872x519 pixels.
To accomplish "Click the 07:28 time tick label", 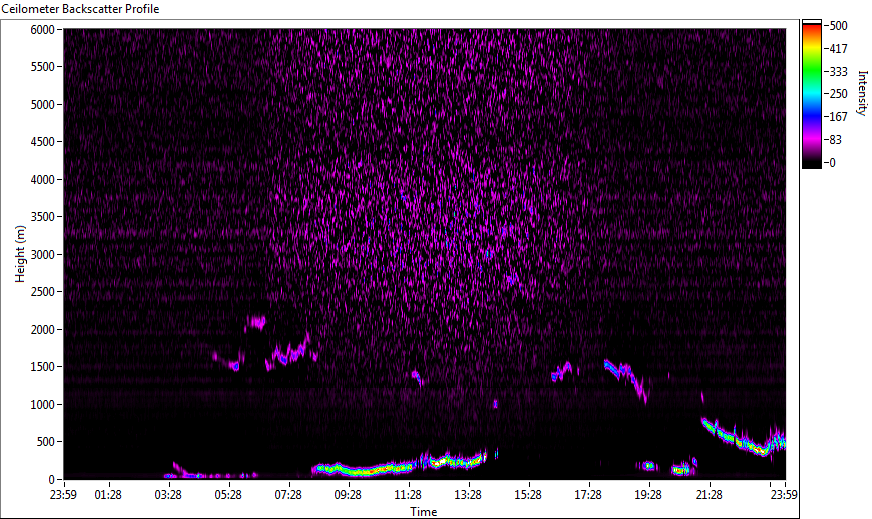I will pos(288,495).
